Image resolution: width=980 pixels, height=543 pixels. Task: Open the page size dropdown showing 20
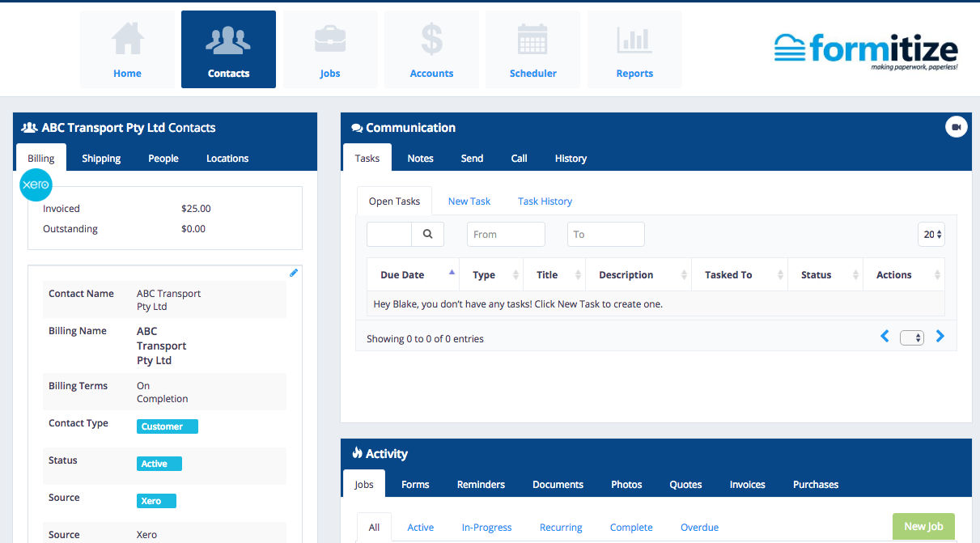click(x=932, y=234)
